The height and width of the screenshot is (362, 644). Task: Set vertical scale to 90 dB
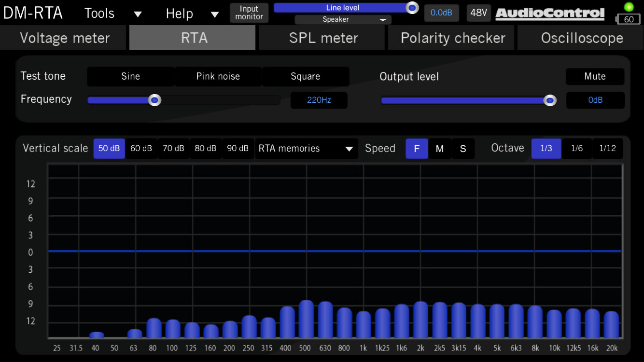click(x=238, y=149)
